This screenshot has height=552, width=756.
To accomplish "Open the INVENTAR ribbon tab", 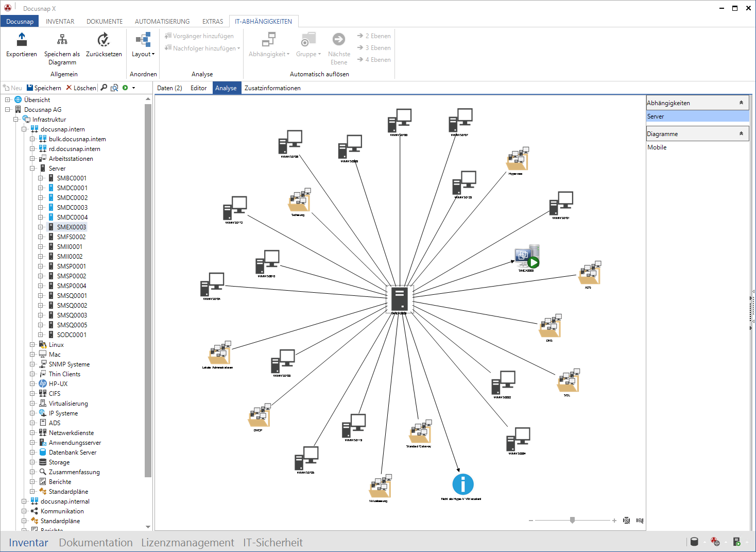I will point(60,22).
